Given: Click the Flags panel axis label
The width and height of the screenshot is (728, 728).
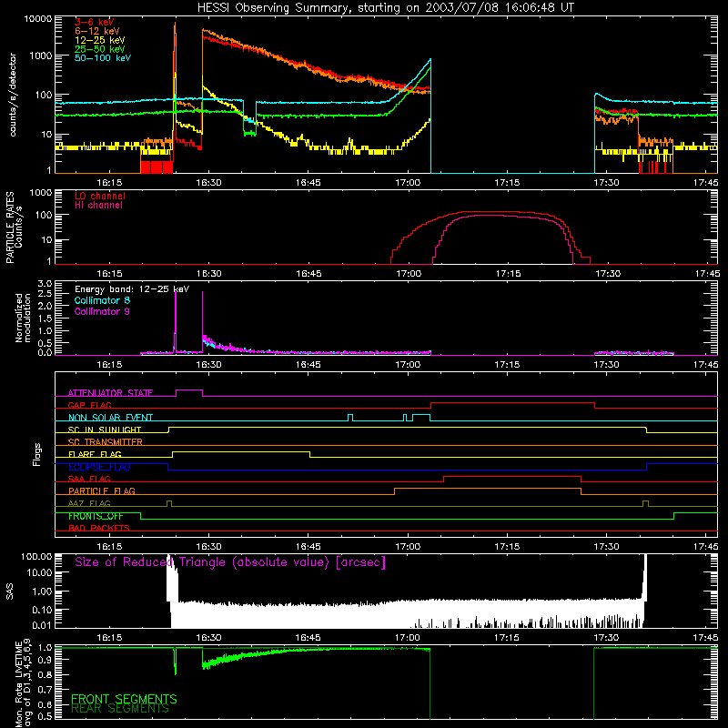Looking at the screenshot, I should coord(37,454).
